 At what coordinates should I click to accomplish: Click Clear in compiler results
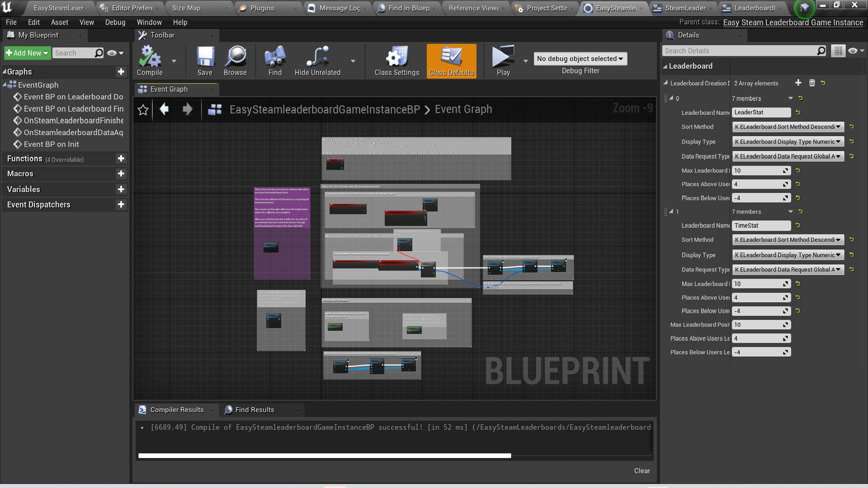point(642,471)
